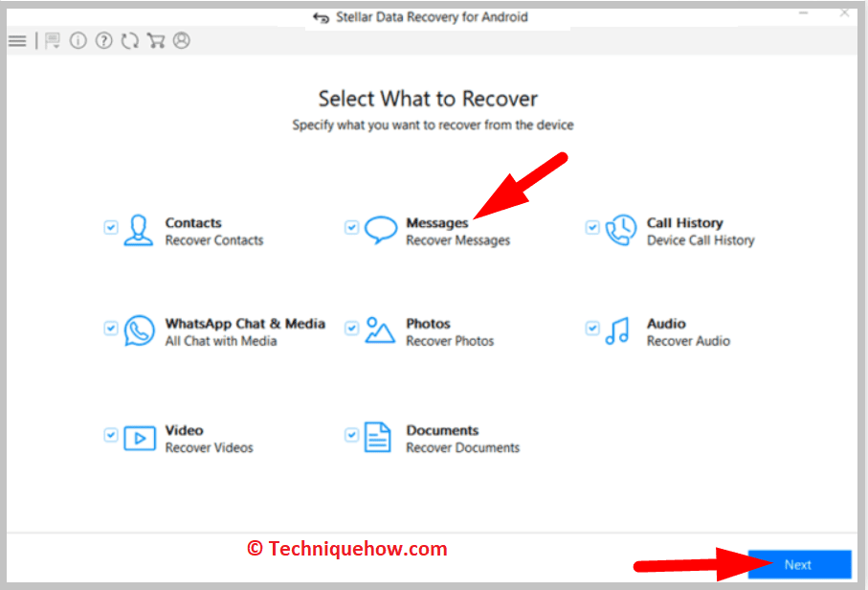Uncheck the Call History checkbox
Screen dimensions: 868x590
point(592,227)
